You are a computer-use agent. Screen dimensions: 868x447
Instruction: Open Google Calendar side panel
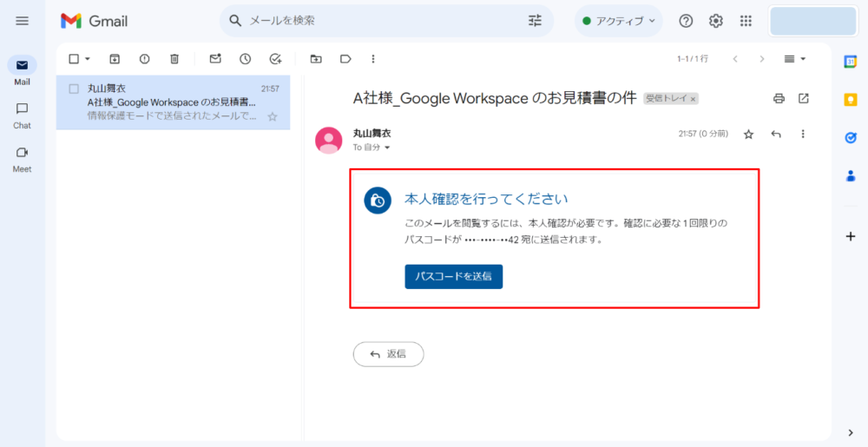[851, 62]
